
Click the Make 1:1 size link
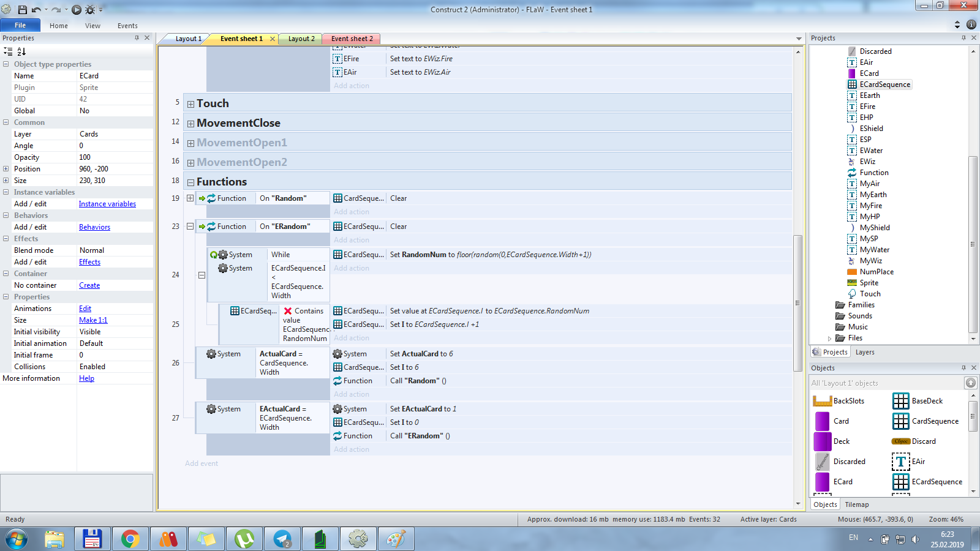point(93,320)
